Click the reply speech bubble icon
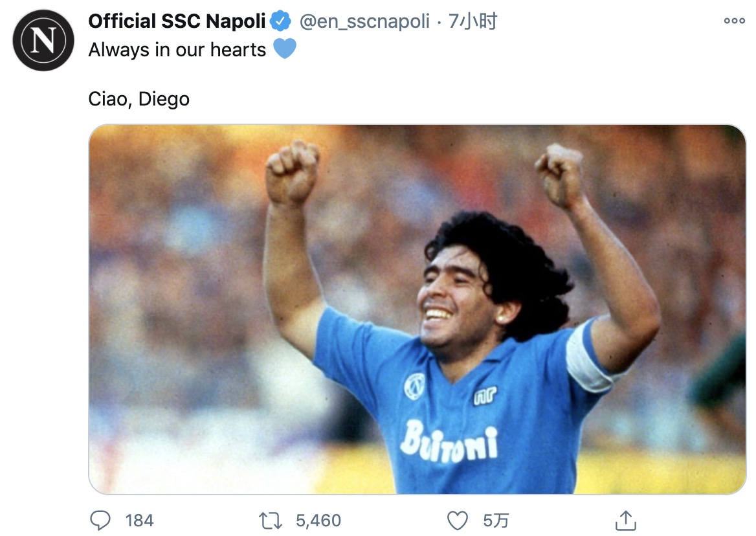Viewport: 756px width, 536px height. [x=102, y=520]
